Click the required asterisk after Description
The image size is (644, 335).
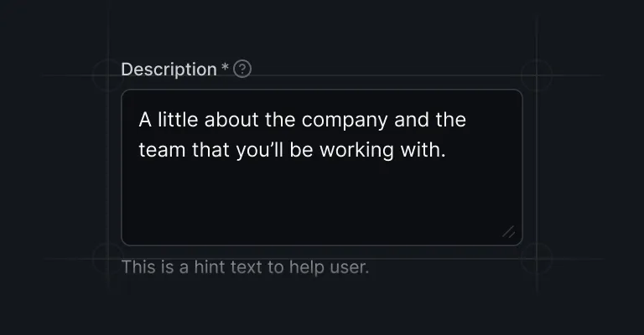225,67
